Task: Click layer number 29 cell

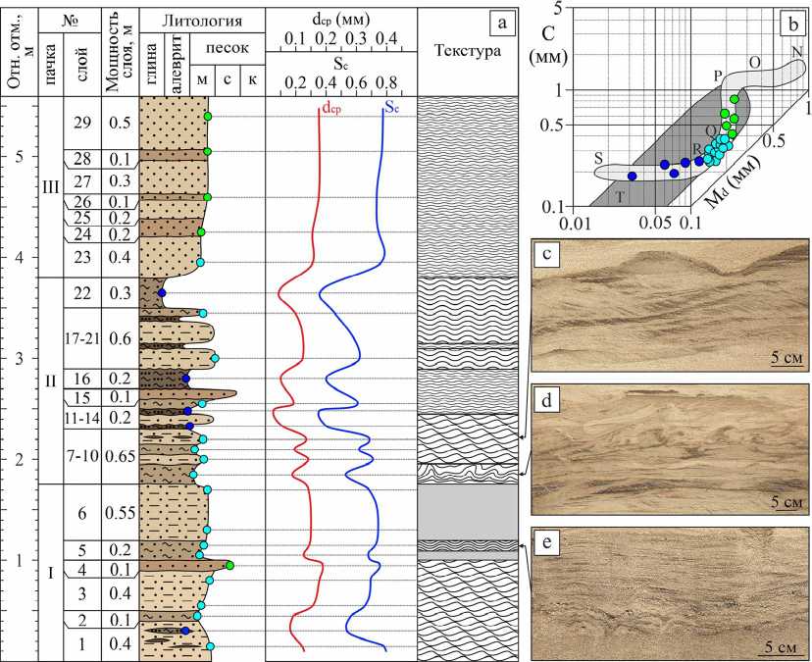Action: point(82,124)
